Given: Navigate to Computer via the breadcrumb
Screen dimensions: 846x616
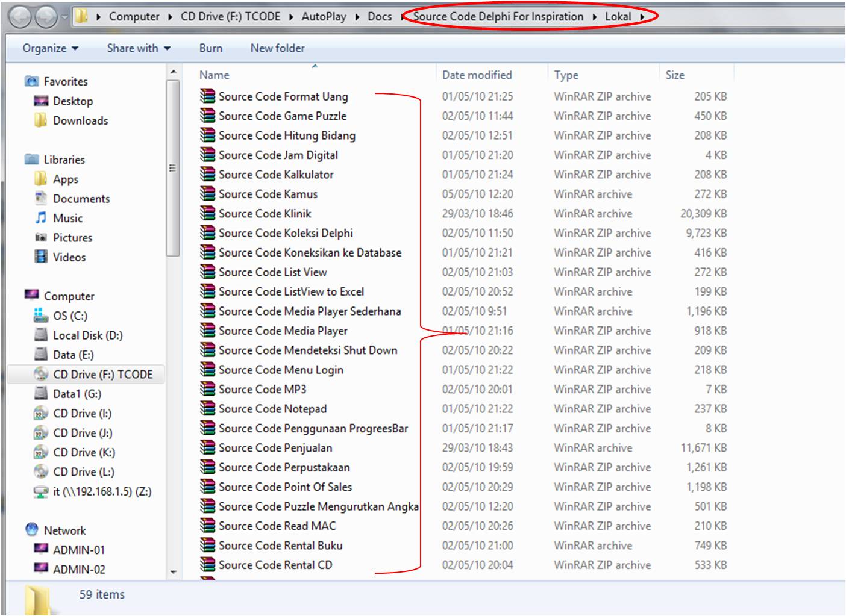Looking at the screenshot, I should click(134, 17).
